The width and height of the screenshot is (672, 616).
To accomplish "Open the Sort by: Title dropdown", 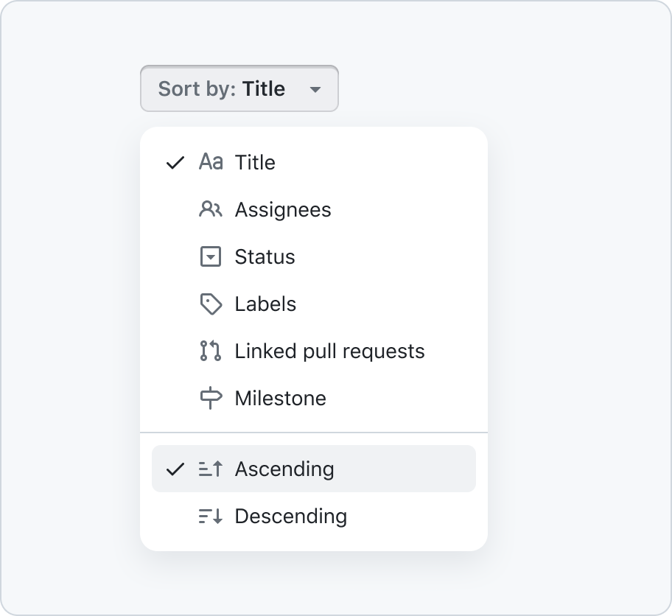I will click(239, 88).
